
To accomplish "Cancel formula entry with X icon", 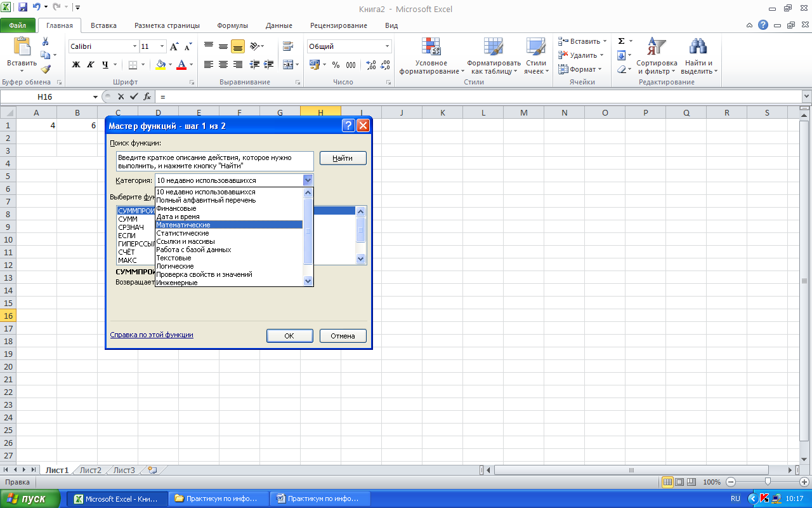I will (121, 97).
